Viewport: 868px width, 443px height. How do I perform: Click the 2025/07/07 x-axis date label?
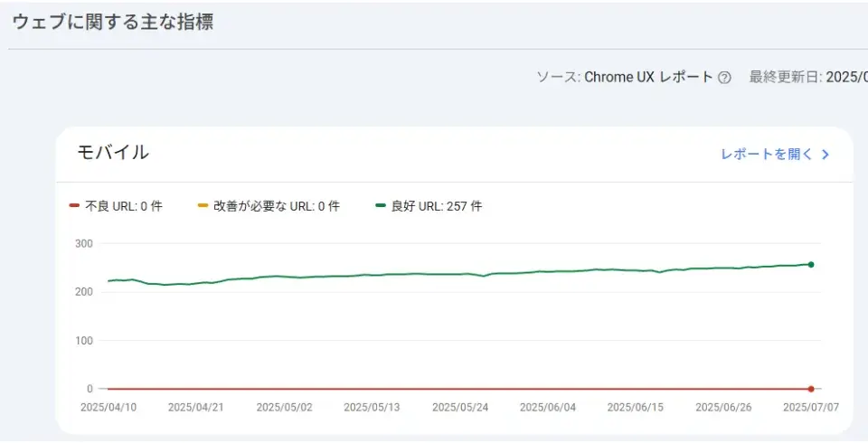pyautogui.click(x=811, y=408)
